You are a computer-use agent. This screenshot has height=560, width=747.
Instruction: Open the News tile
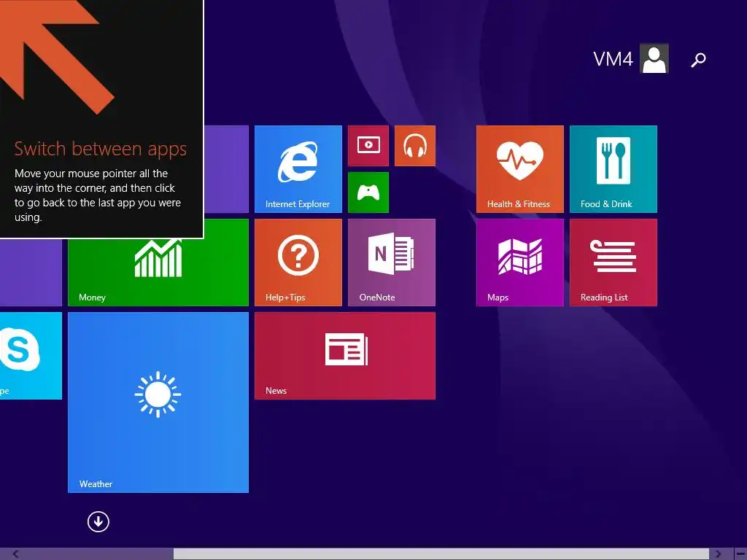tap(345, 356)
